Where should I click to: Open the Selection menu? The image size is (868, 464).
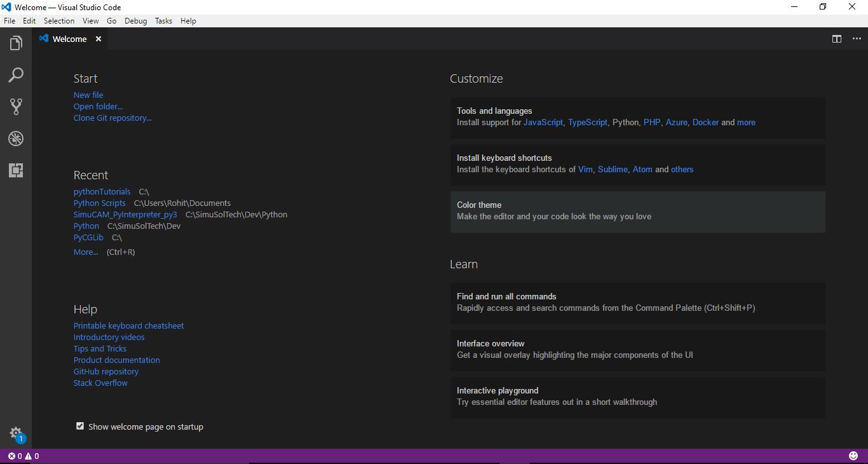(59, 21)
